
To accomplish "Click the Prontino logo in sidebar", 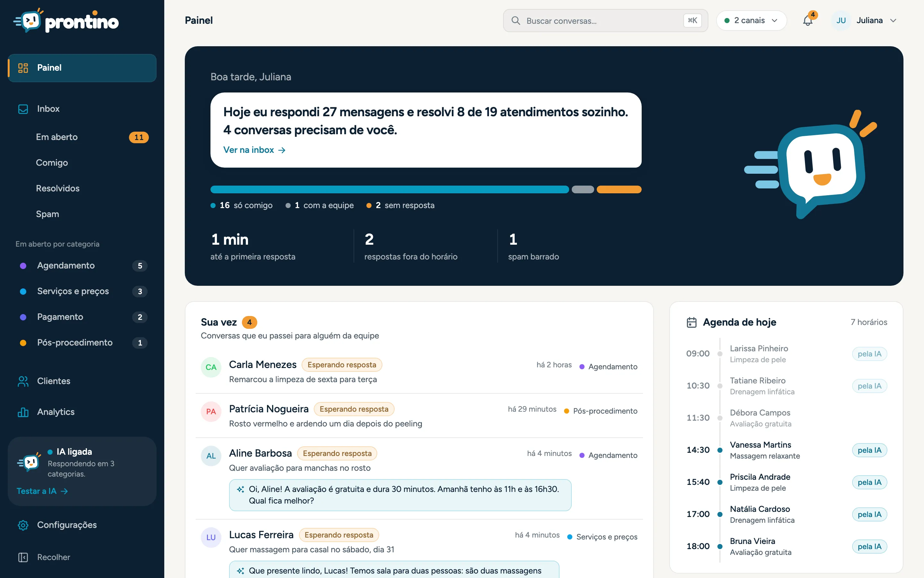I will click(66, 21).
